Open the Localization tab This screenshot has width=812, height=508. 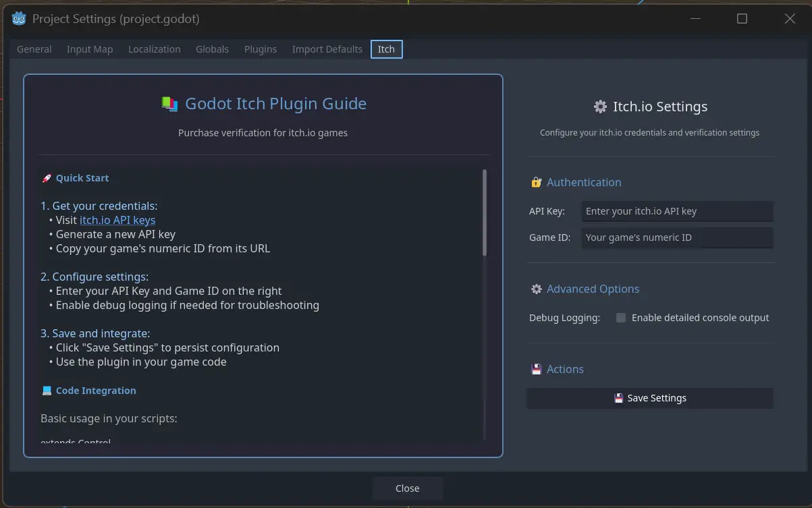click(155, 49)
